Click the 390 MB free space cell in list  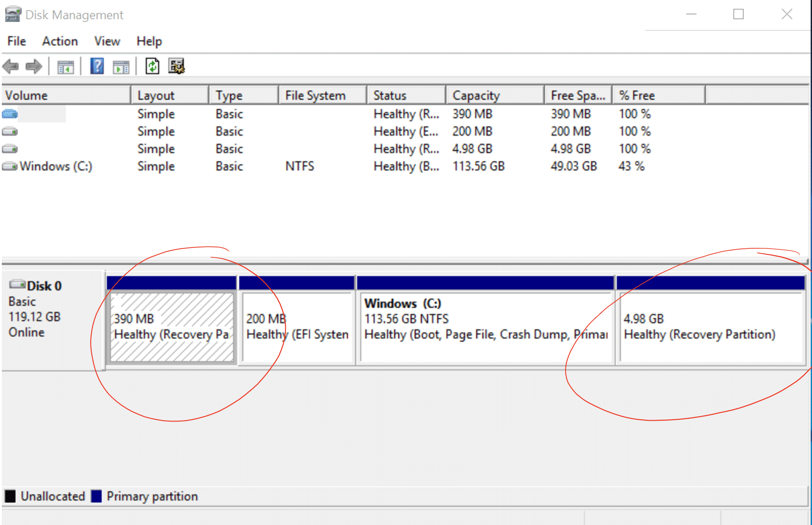click(570, 114)
